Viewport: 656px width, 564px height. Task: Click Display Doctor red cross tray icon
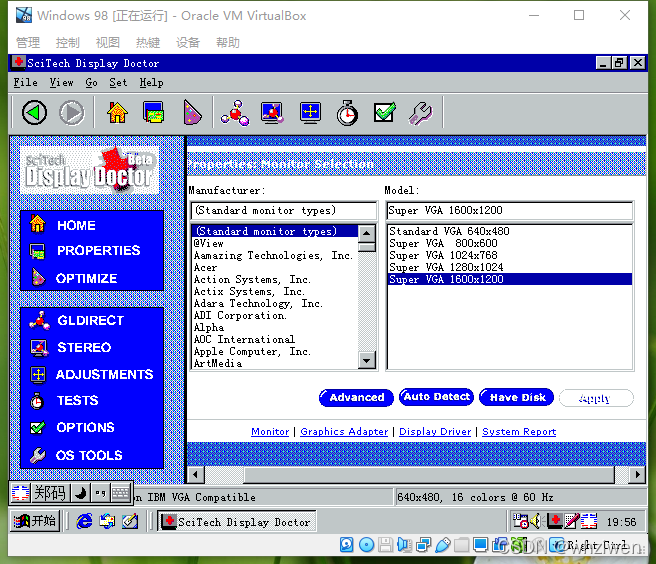pyautogui.click(x=554, y=521)
